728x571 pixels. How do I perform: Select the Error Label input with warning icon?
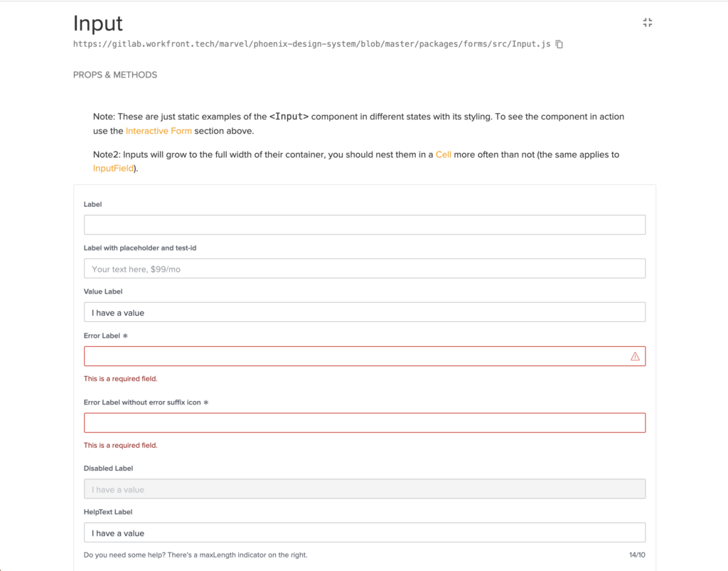click(355, 356)
